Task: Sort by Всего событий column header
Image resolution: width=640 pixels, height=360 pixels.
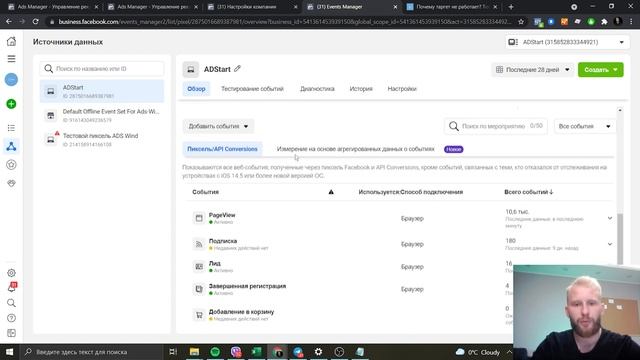Action: coord(529,192)
